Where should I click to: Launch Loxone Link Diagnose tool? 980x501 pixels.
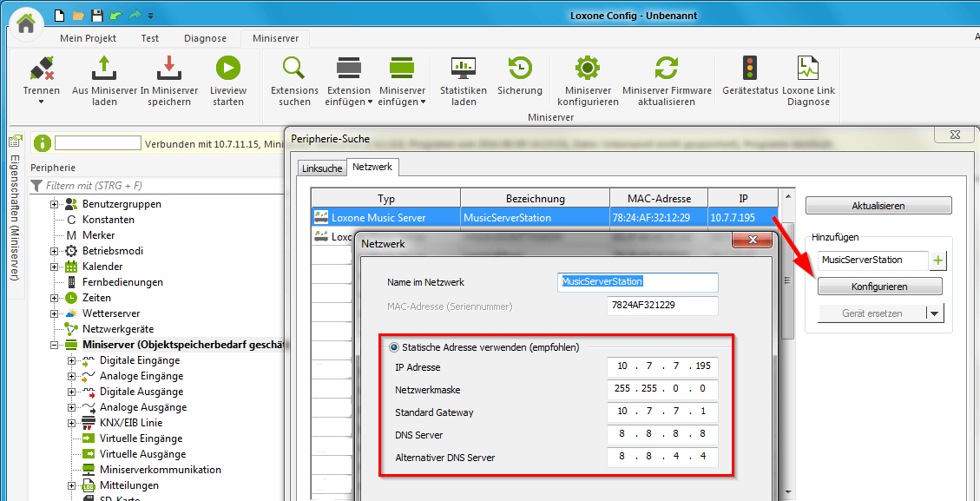pyautogui.click(x=808, y=68)
